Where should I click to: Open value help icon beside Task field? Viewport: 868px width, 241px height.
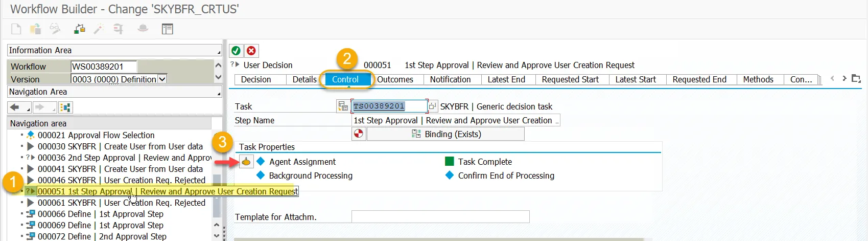tap(432, 106)
